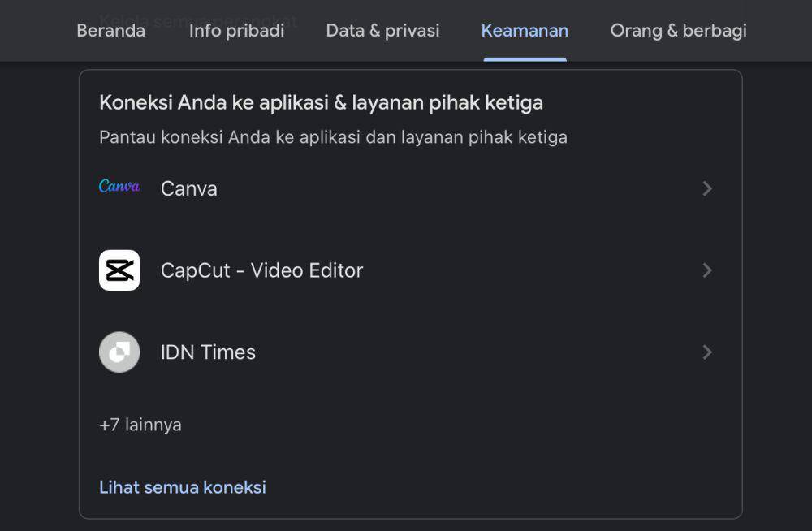
Task: Click Lihat semua koneksi link
Action: (x=182, y=487)
